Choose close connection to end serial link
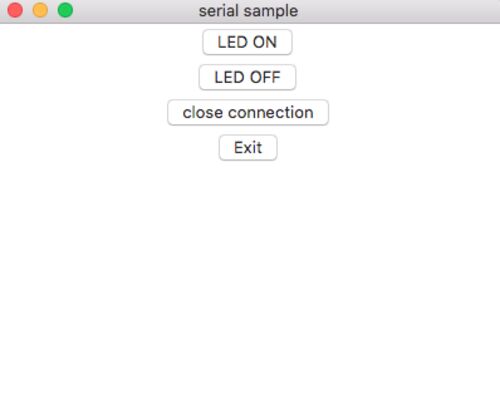 pyautogui.click(x=248, y=113)
